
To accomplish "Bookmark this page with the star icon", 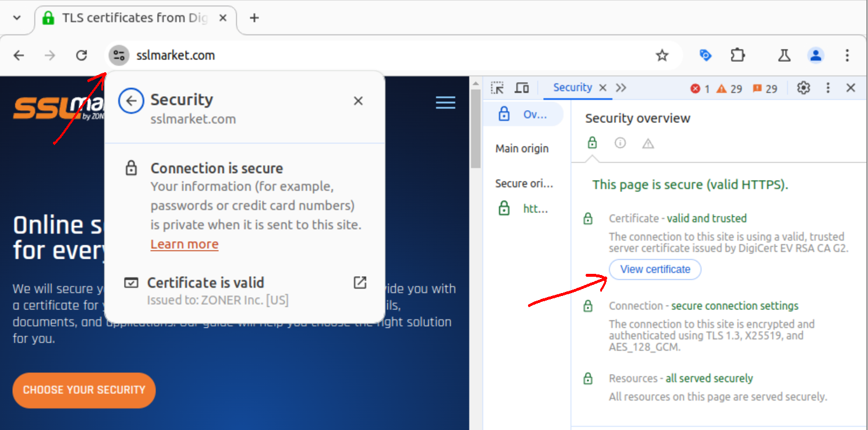I will (x=662, y=55).
